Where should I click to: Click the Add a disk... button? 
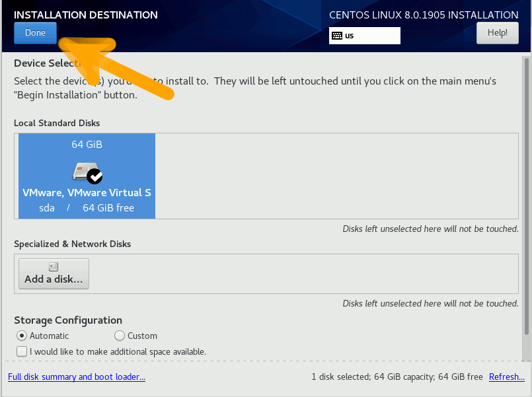click(54, 274)
